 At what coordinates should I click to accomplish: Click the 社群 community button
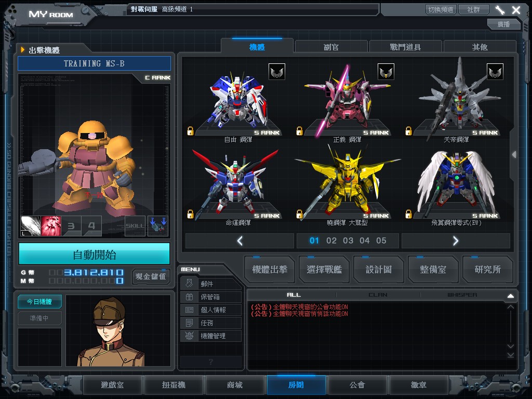474,9
